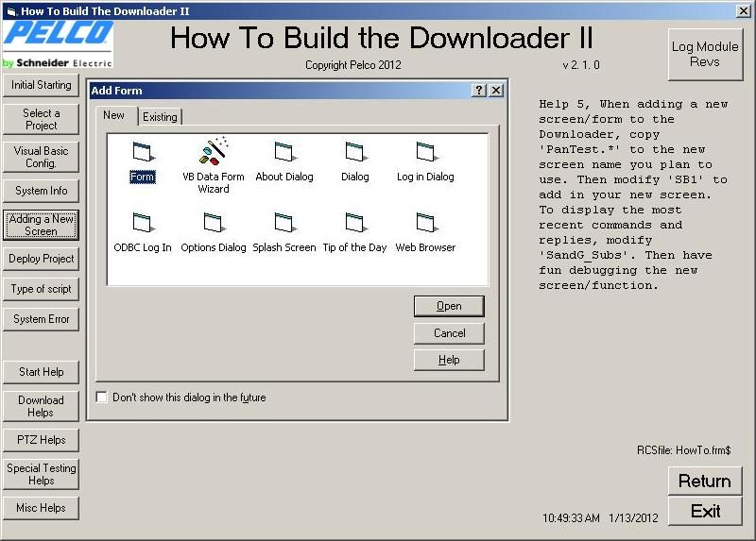Tick Don't show this dialog in the future
Viewport: 756px width, 541px height.
[x=101, y=397]
